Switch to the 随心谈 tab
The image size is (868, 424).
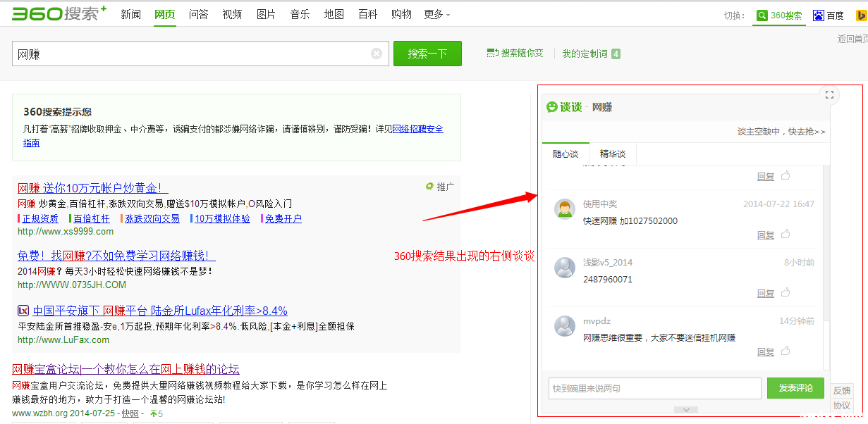(566, 154)
